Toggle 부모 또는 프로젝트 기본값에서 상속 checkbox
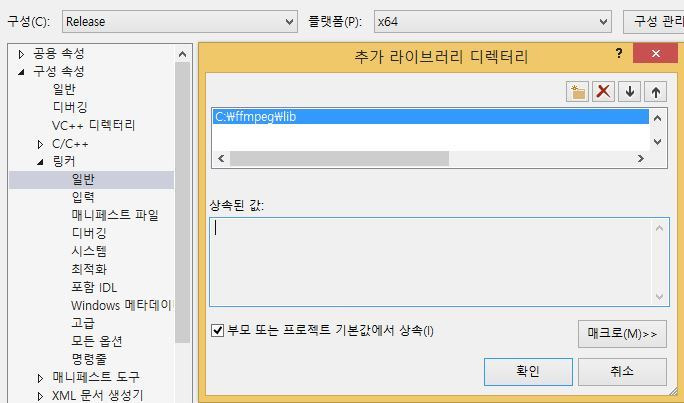The height and width of the screenshot is (403, 684). pyautogui.click(x=217, y=330)
